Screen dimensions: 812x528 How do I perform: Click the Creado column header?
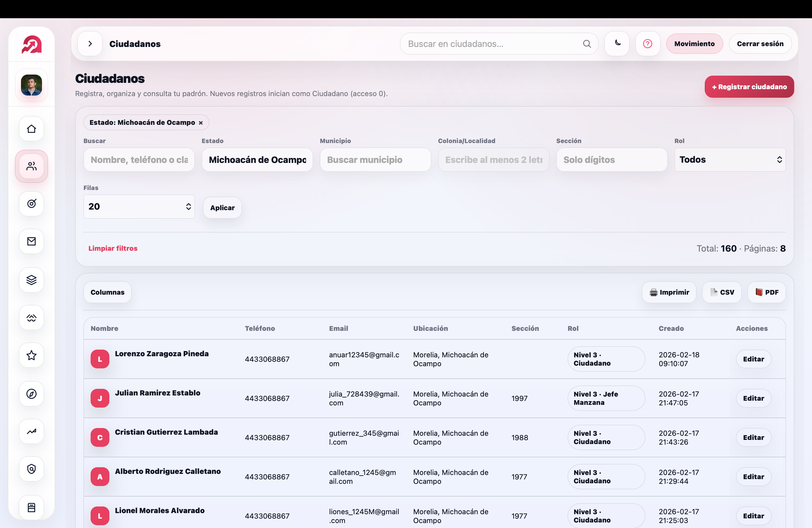pyautogui.click(x=671, y=328)
